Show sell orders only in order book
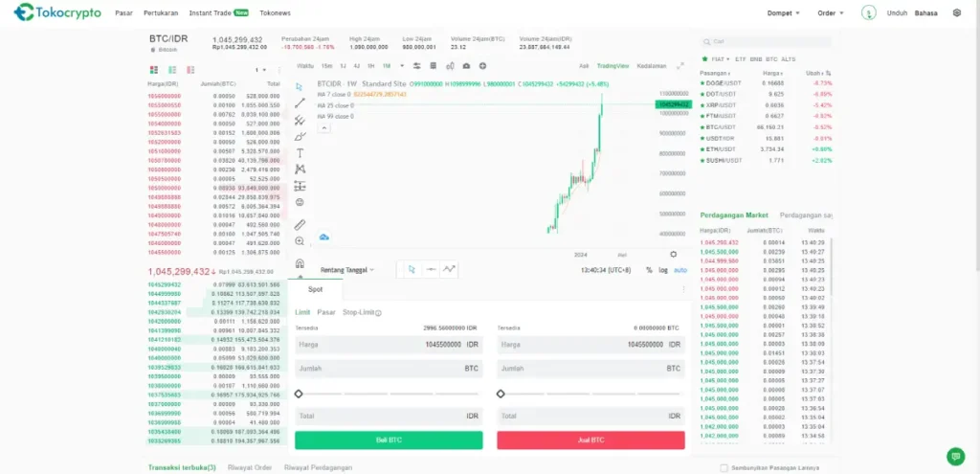Viewport: 980px width, 474px height. [190, 70]
